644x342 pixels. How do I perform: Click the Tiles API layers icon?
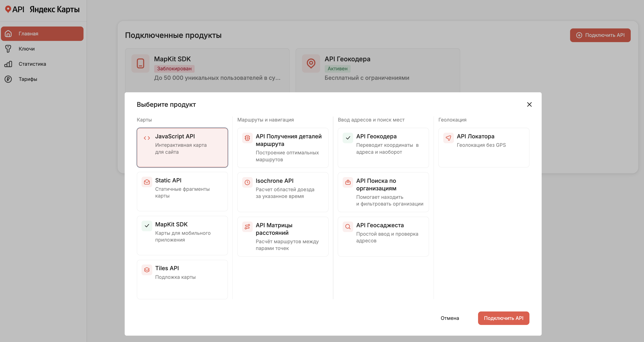coord(147,270)
